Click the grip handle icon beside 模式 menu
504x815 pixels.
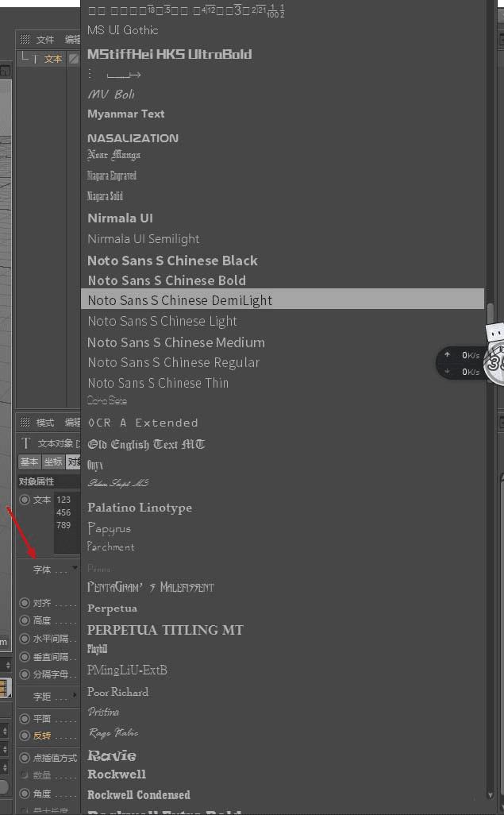tap(25, 422)
